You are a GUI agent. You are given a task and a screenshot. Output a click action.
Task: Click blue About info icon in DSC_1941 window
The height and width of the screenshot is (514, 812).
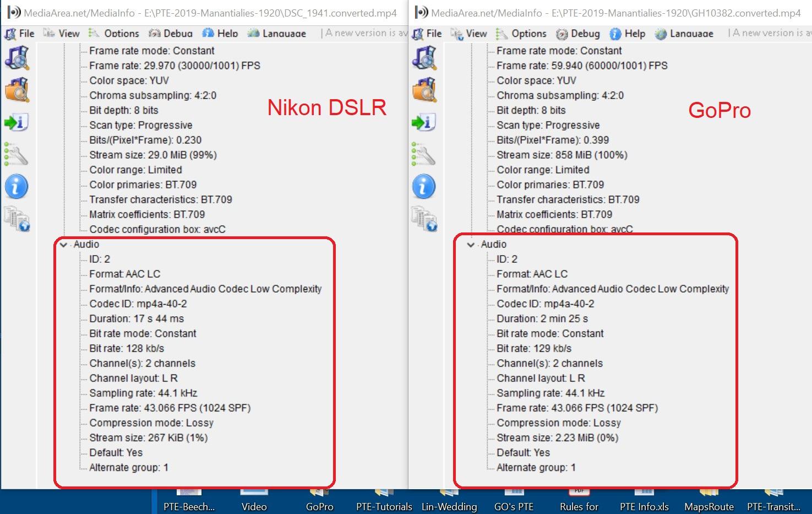coord(17,187)
